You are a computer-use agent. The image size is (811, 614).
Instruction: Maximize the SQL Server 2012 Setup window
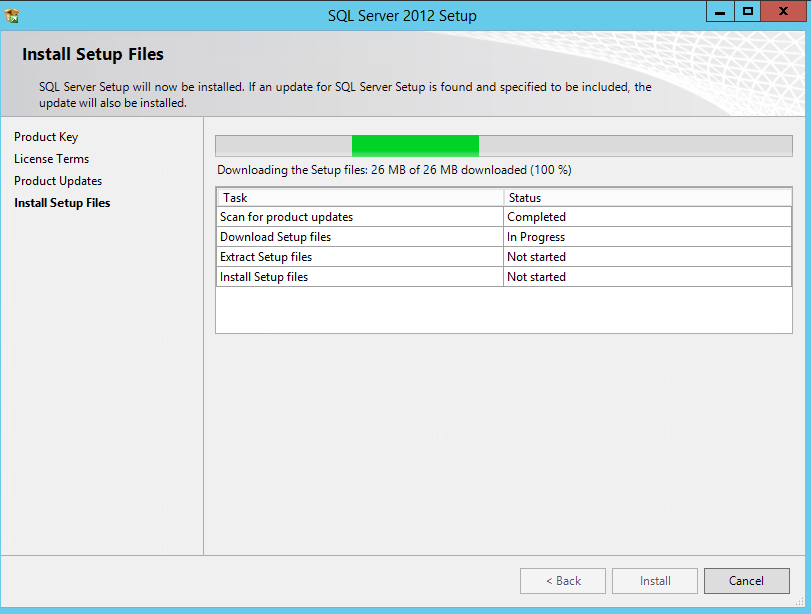tap(747, 11)
